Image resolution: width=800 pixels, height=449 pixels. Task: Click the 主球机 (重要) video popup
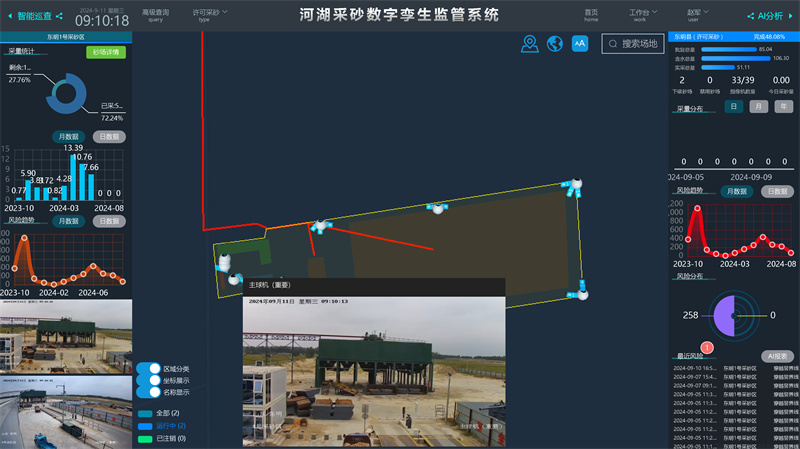(374, 362)
